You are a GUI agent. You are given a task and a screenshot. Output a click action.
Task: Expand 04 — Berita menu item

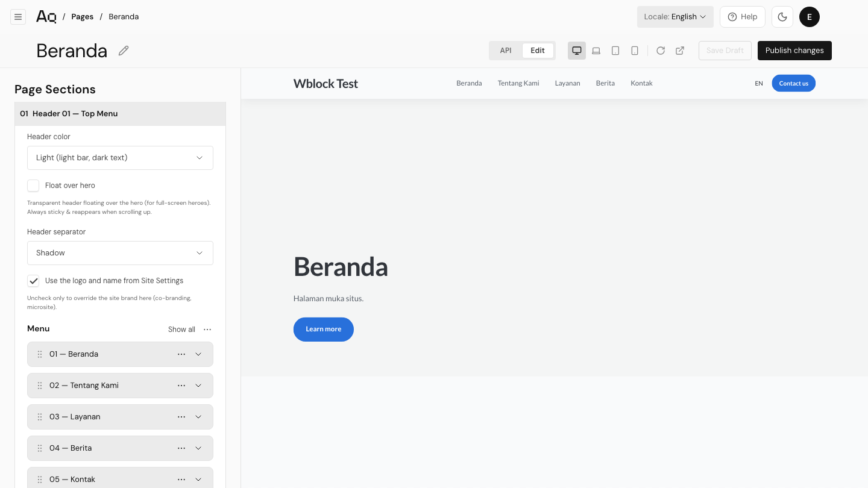tap(198, 448)
